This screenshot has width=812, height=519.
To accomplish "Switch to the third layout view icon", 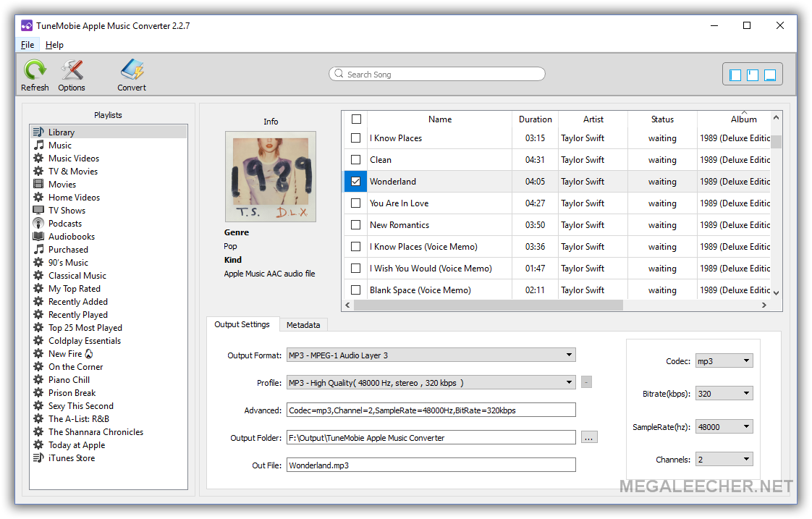I will pos(770,75).
